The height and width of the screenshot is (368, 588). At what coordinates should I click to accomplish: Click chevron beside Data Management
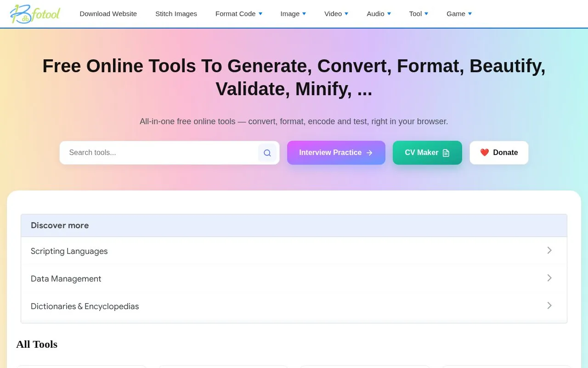[549, 278]
